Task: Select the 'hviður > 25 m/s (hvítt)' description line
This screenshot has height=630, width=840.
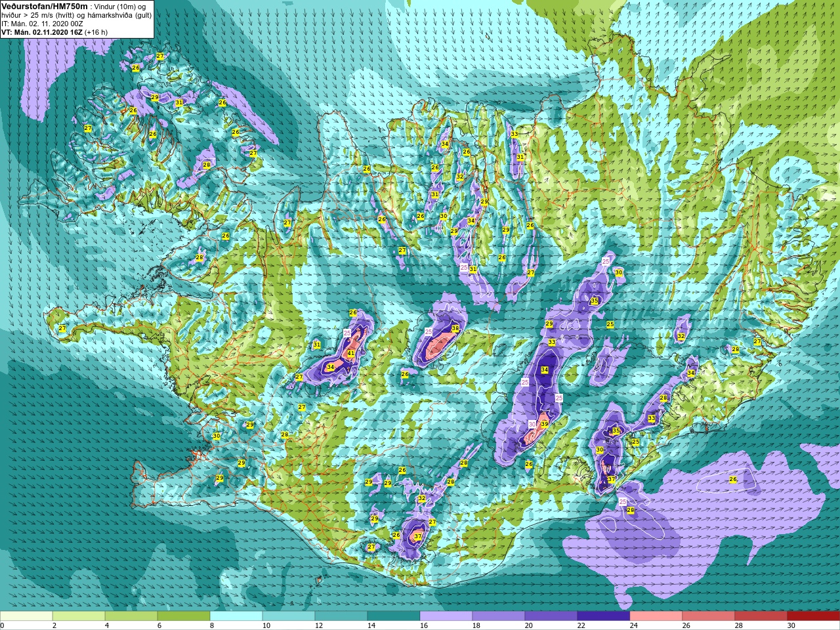Action: [x=39, y=14]
